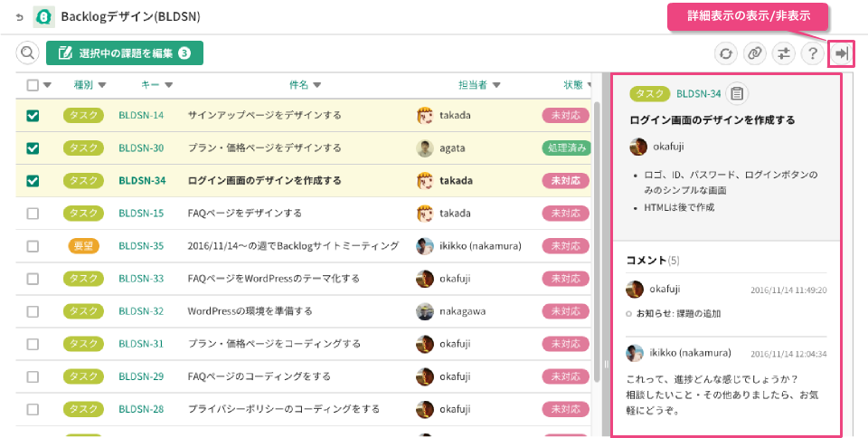Open the help question mark icon
868x438 pixels.
[x=812, y=53]
